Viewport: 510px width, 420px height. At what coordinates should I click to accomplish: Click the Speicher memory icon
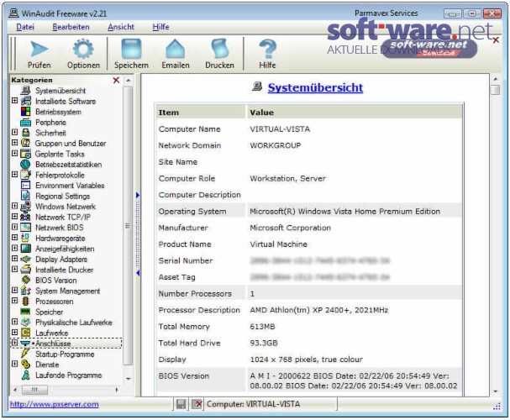25,312
